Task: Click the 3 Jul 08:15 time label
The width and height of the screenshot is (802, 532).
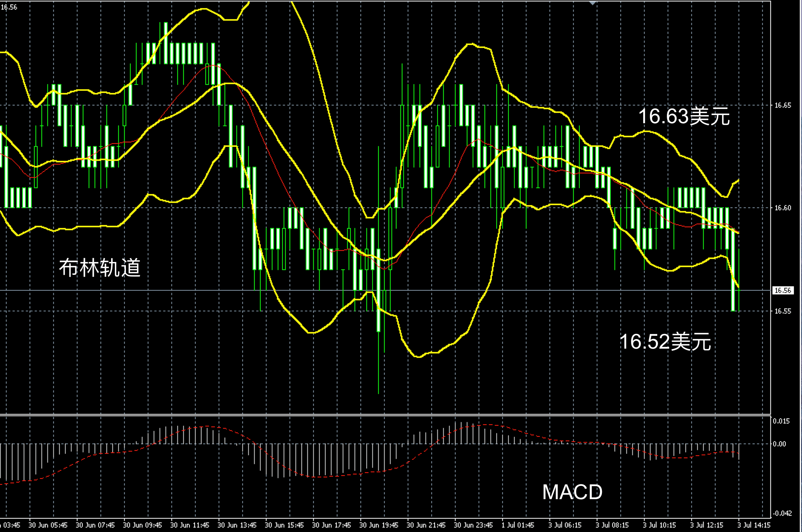Action: pyautogui.click(x=613, y=525)
